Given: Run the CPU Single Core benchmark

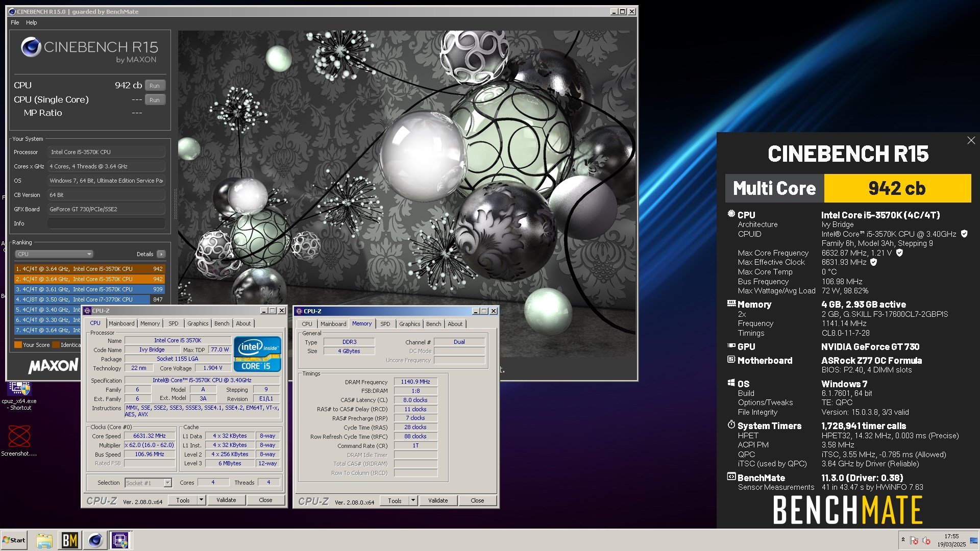Looking at the screenshot, I should pos(155,100).
